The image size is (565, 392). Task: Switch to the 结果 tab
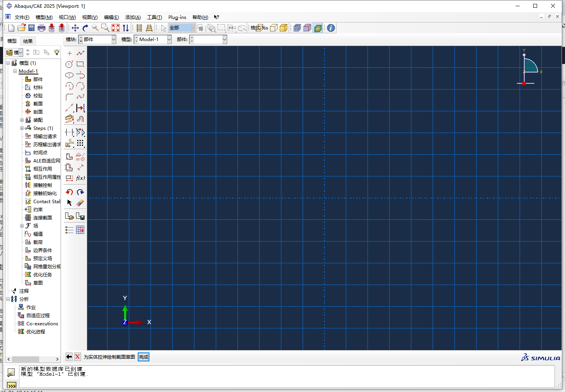[28, 41]
